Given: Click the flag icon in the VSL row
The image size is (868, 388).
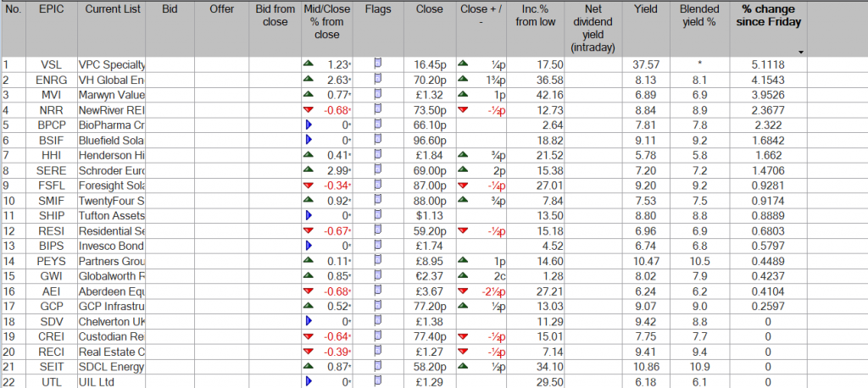Looking at the screenshot, I should 378,63.
